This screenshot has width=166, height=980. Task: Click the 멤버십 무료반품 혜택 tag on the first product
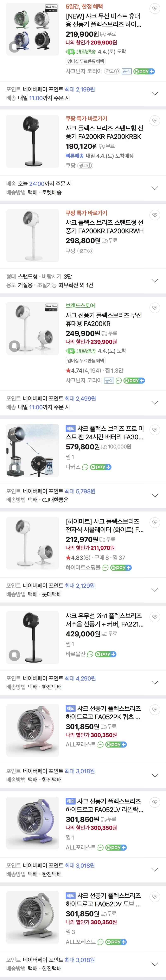point(86,61)
